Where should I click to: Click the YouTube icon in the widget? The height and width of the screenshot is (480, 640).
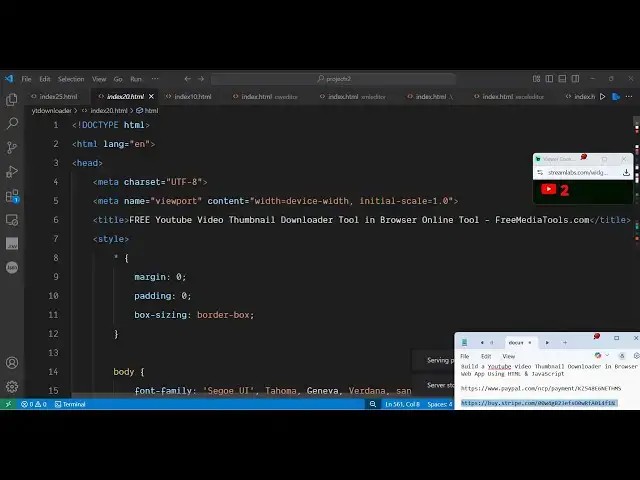coord(549,189)
